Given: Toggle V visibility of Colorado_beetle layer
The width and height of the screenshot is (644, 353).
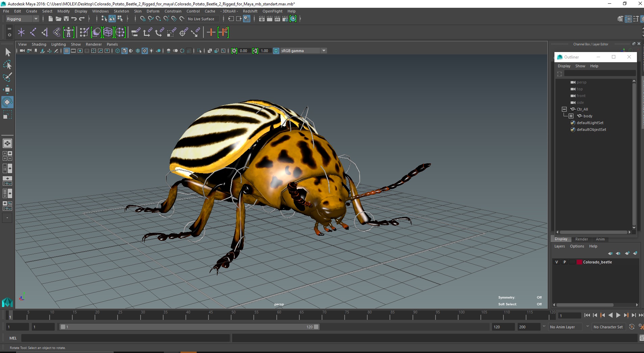Looking at the screenshot, I should (x=557, y=262).
